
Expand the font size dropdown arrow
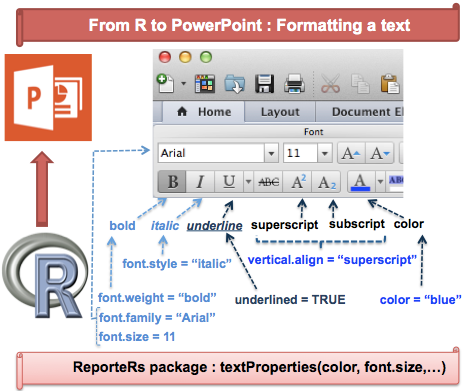coord(324,153)
